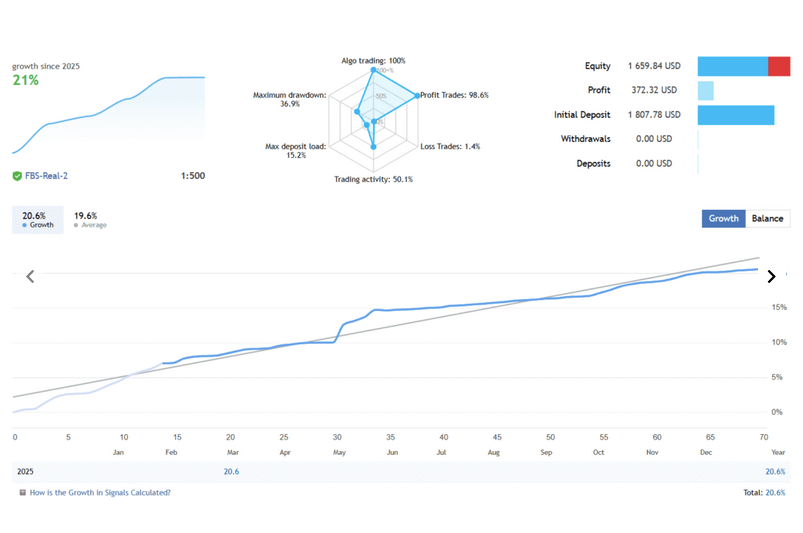Click the right chart navigation arrow
The image size is (803, 533).
tap(771, 276)
